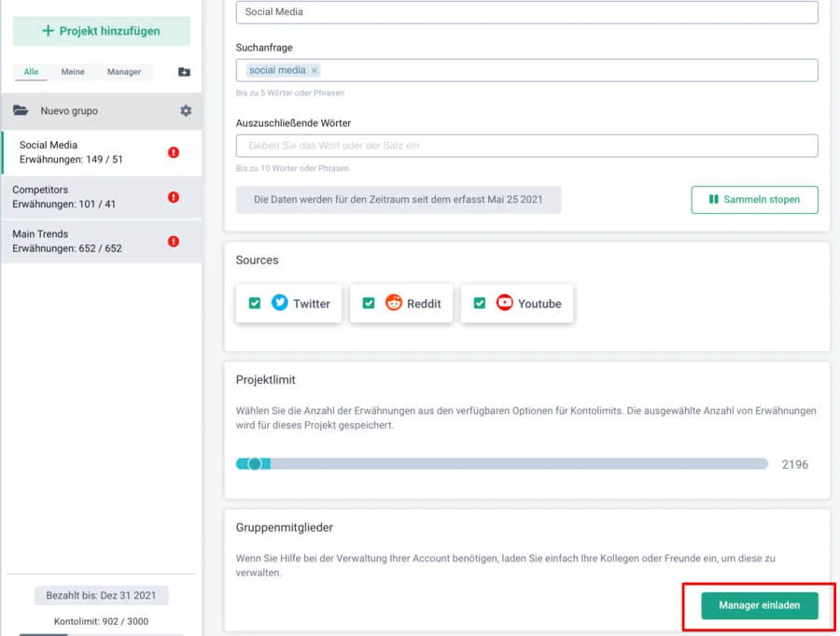Viewport: 840px width, 636px height.
Task: Click the Projektlimit slider handle
Action: click(255, 463)
